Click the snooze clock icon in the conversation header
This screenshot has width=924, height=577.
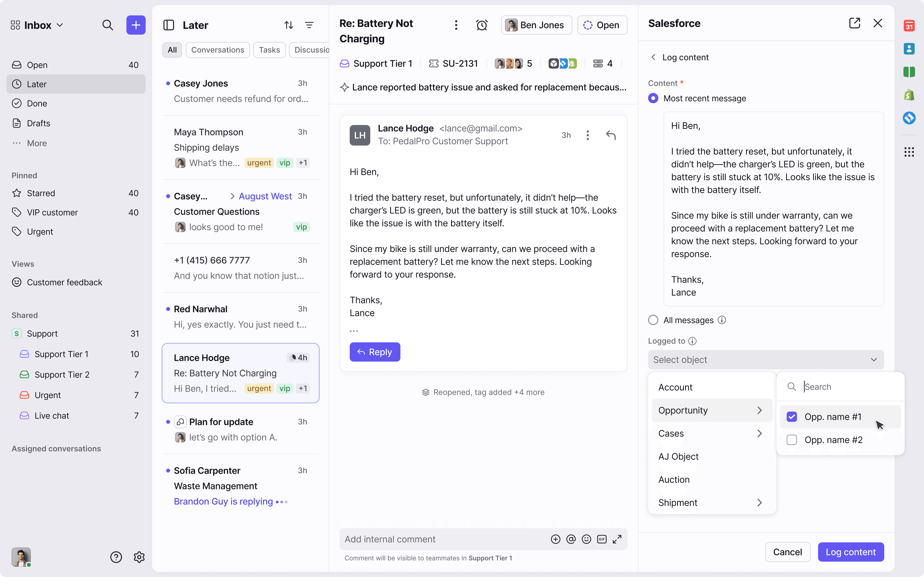[482, 25]
